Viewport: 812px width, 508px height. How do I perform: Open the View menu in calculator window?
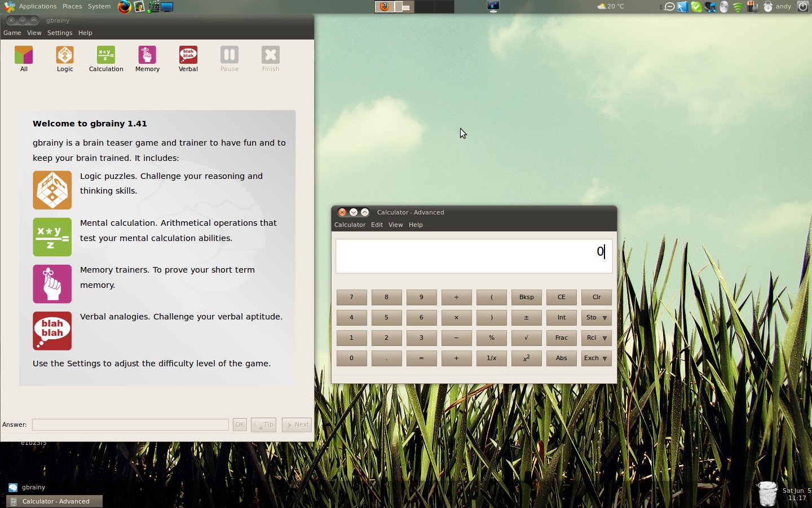396,225
